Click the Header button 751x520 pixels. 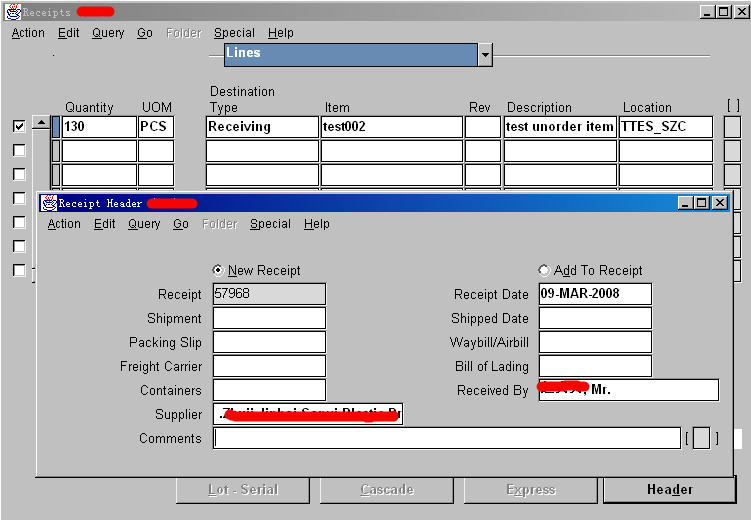[x=669, y=489]
